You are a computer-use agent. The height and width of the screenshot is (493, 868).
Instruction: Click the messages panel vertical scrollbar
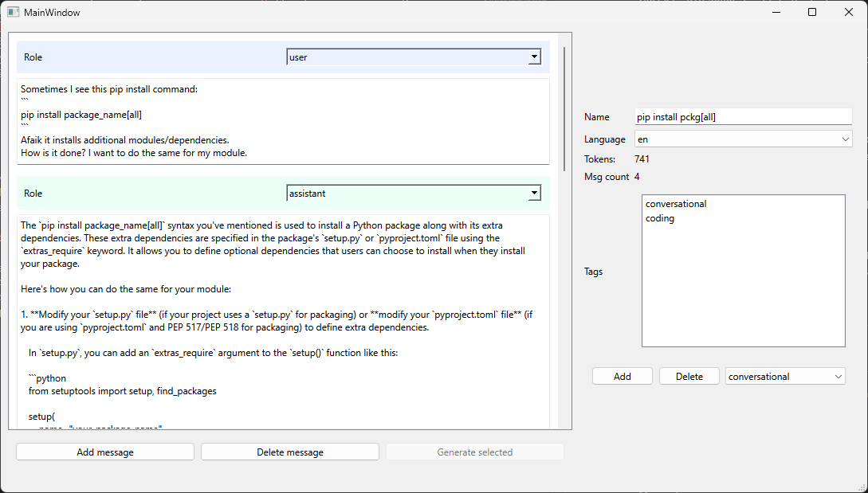click(x=564, y=109)
